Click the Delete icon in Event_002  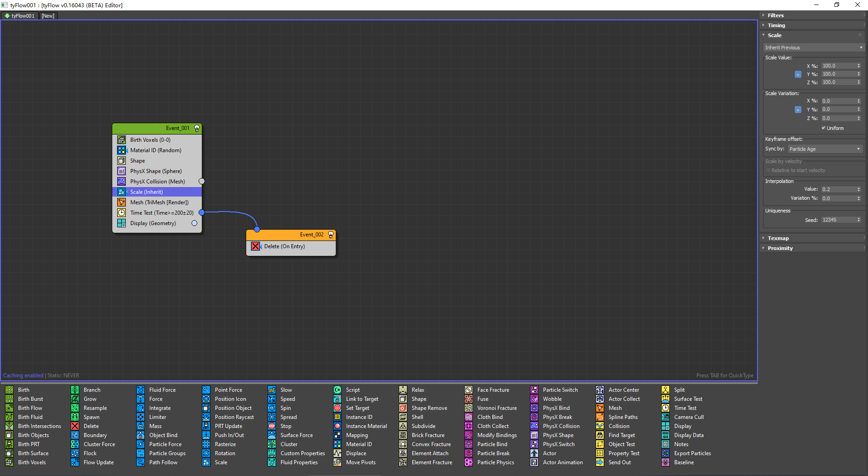[256, 246]
